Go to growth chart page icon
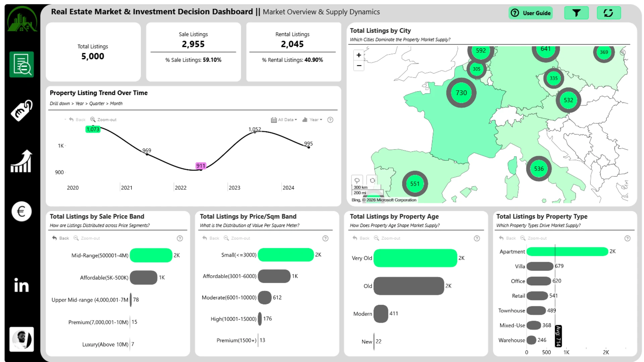Viewport: 644px width, 362px height. pyautogui.click(x=21, y=162)
